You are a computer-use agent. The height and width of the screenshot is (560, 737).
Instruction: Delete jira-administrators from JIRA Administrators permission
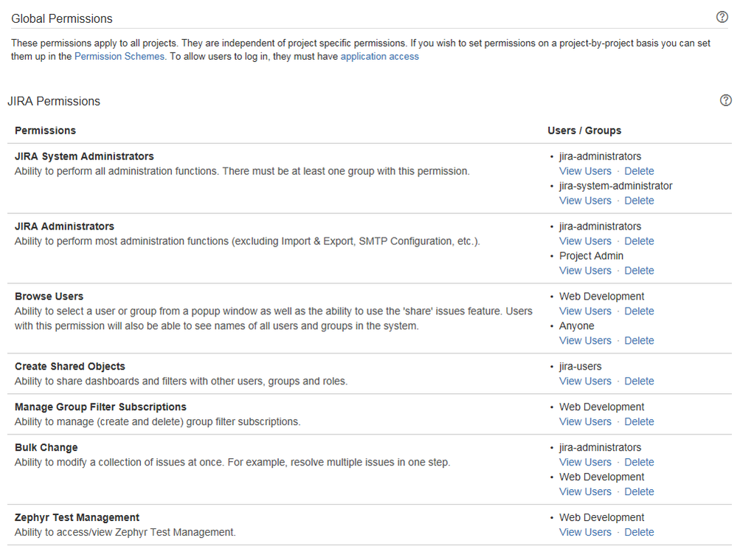click(x=639, y=241)
